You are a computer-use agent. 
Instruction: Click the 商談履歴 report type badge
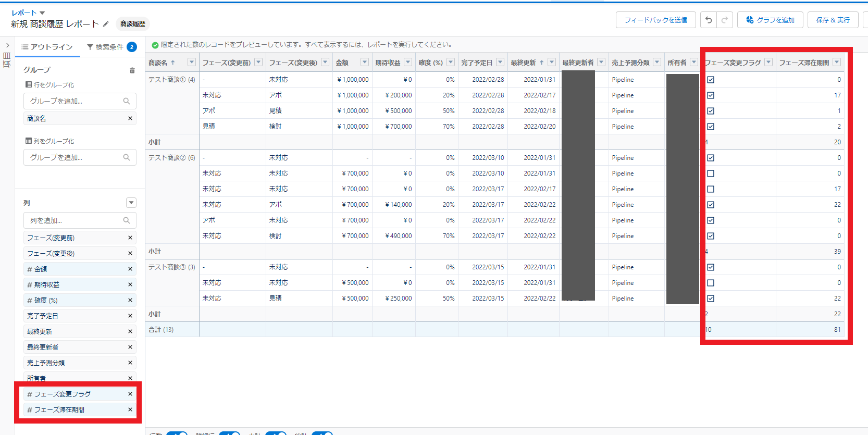[x=133, y=24]
